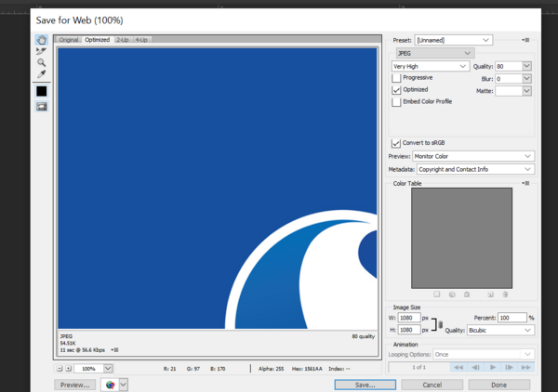558x392 pixels.
Task: Open the Bicubic resample quality dropdown
Action: (500, 330)
